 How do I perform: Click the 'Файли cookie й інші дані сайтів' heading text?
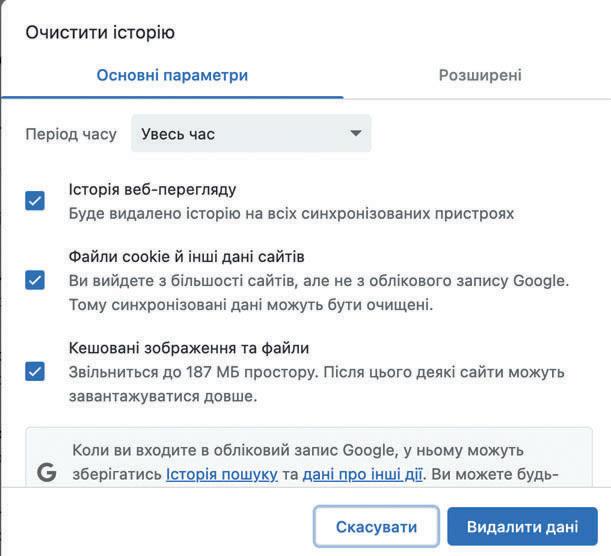pos(186,256)
